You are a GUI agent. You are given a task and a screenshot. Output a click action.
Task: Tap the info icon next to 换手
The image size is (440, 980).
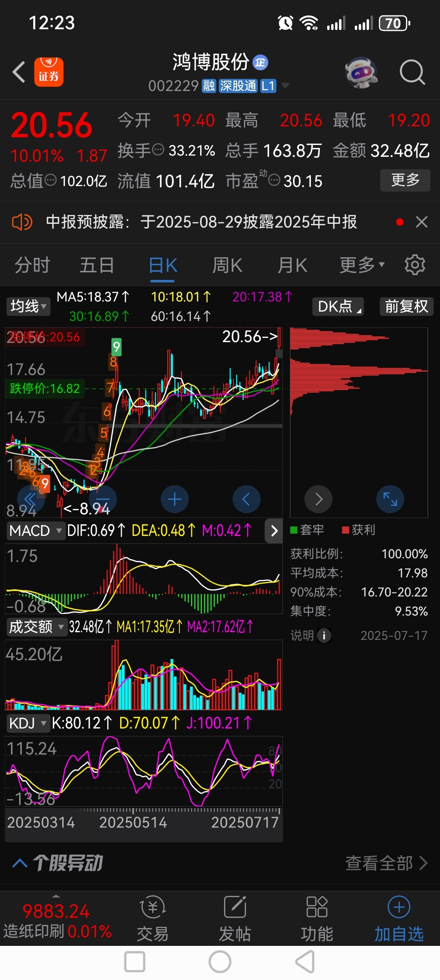158,150
